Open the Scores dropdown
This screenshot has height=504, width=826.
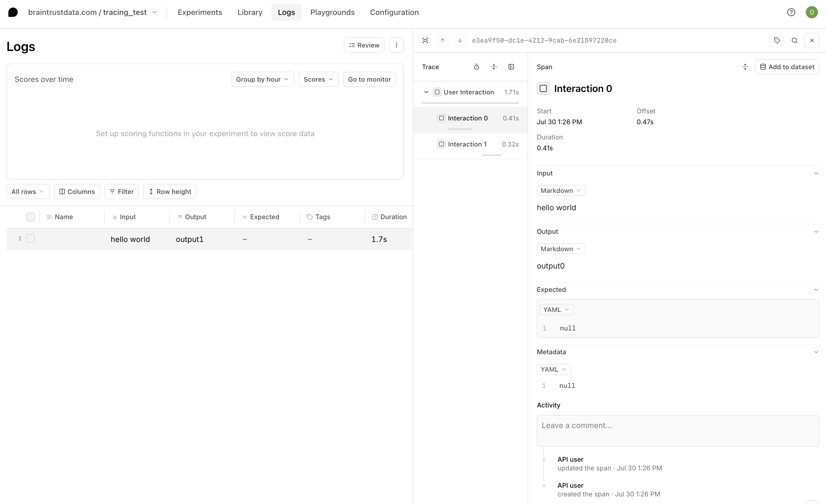click(x=319, y=79)
